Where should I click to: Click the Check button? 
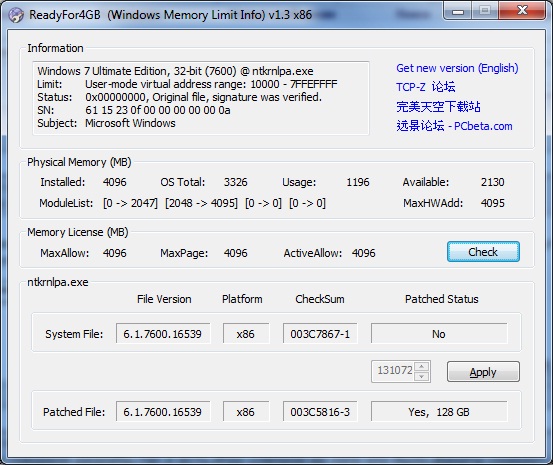(x=483, y=252)
